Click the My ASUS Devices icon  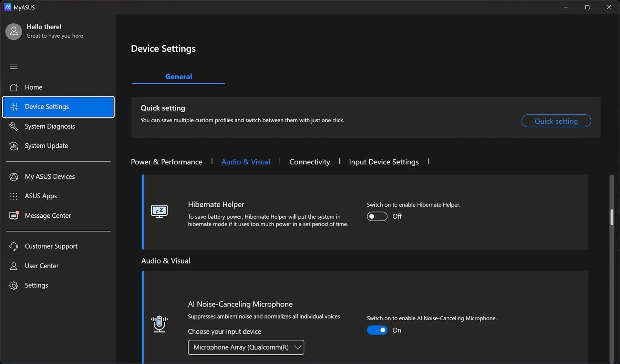(14, 177)
